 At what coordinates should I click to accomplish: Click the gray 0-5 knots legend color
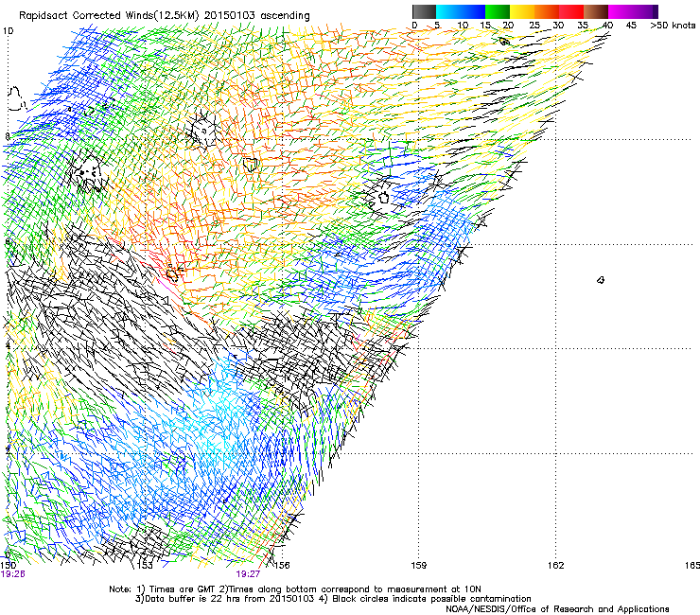(424, 11)
